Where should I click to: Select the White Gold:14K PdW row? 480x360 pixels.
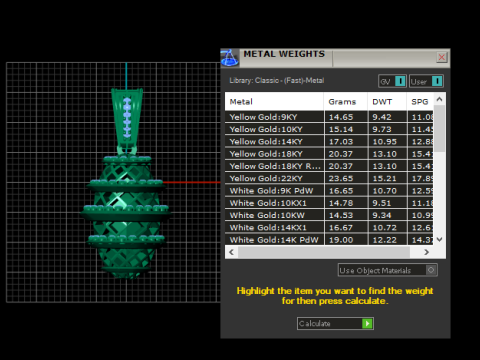329,240
